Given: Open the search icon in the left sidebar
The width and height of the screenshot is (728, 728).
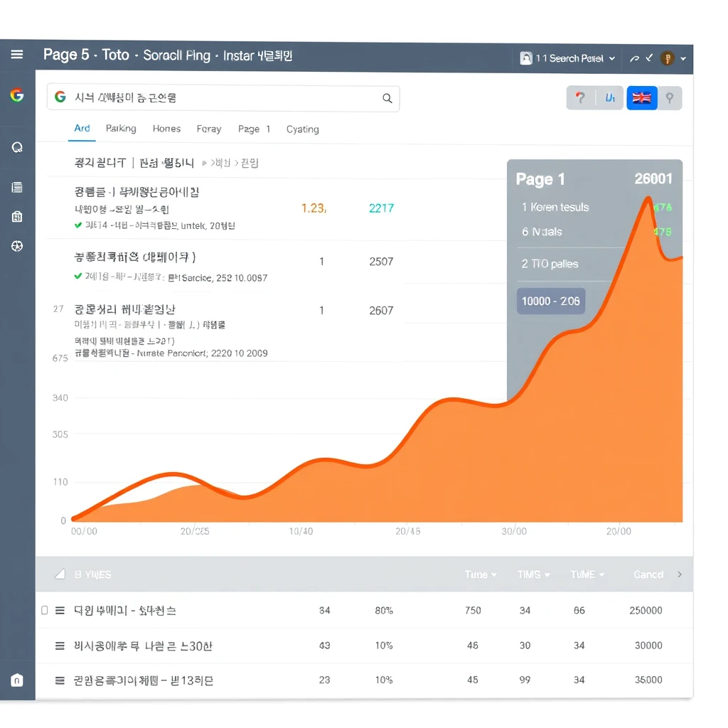Looking at the screenshot, I should click(17, 148).
